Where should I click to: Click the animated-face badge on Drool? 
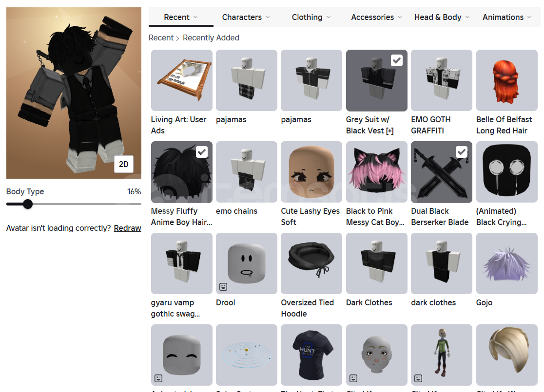coord(223,287)
